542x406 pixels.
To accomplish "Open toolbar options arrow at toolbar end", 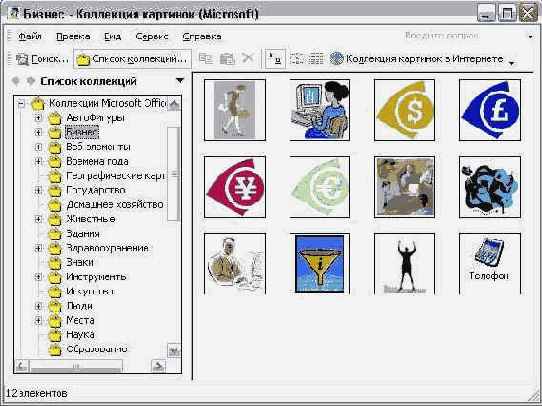I will pos(512,63).
